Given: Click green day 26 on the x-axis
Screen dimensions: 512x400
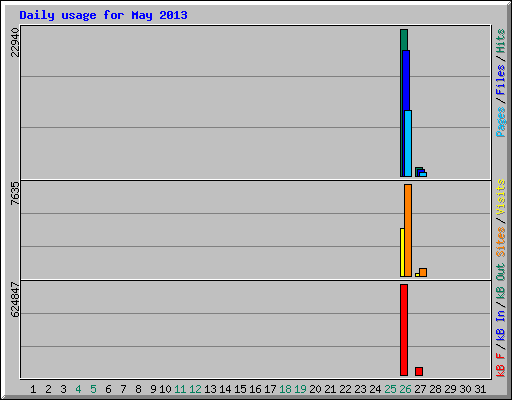Looking at the screenshot, I should coord(405,389).
